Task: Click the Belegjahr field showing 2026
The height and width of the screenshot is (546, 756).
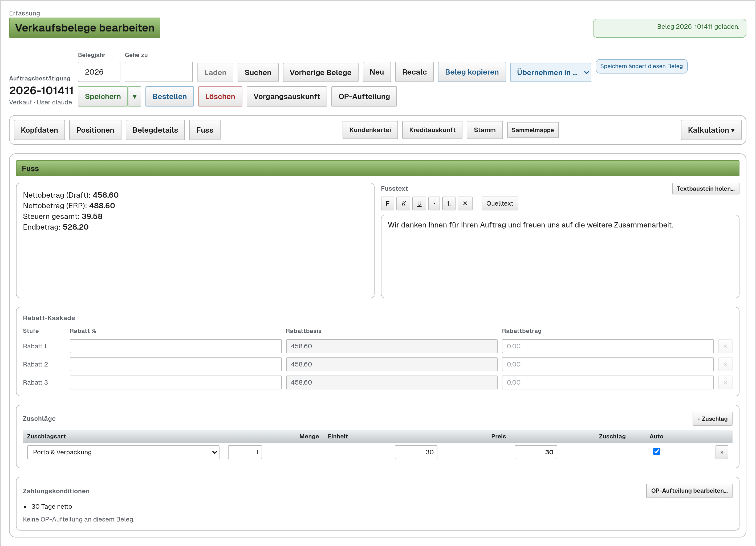Action: point(99,72)
